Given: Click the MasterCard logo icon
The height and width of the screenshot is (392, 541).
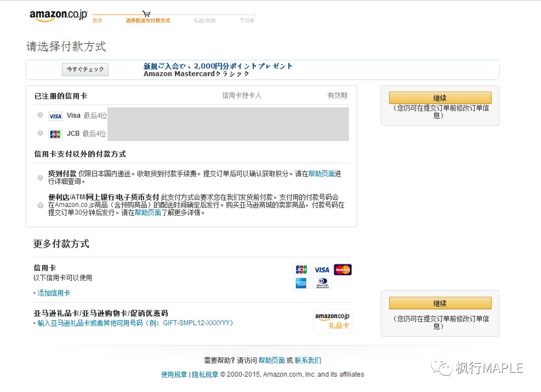Looking at the screenshot, I should (342, 269).
